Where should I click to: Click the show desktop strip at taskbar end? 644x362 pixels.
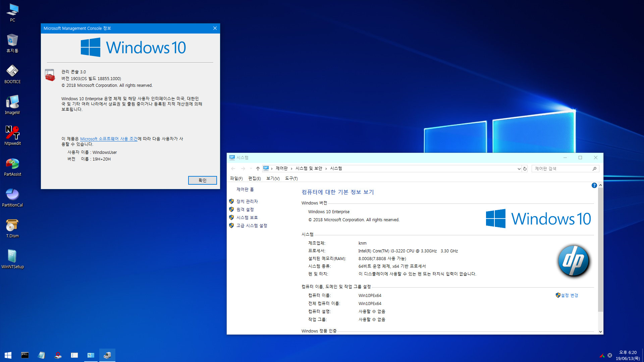coord(643,355)
